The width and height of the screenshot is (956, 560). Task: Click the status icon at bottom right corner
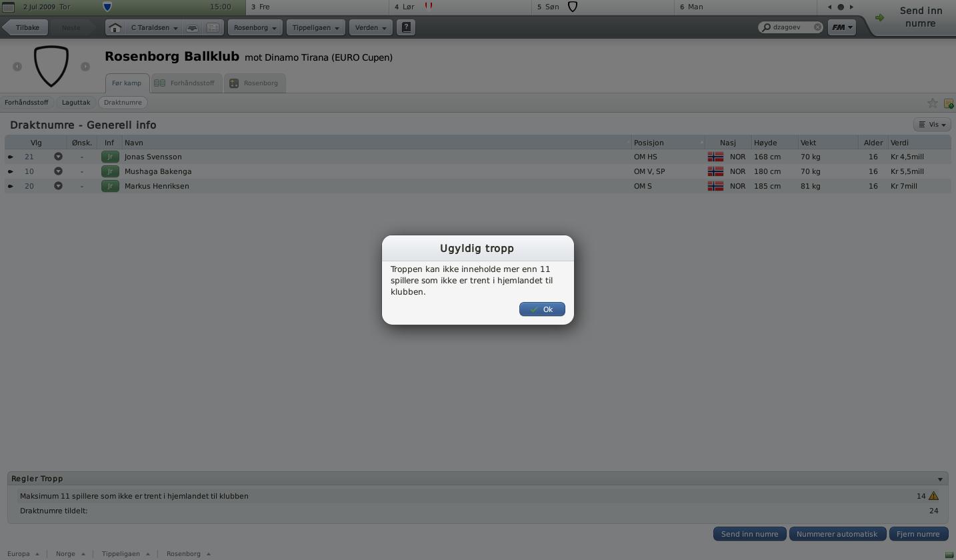point(949,555)
